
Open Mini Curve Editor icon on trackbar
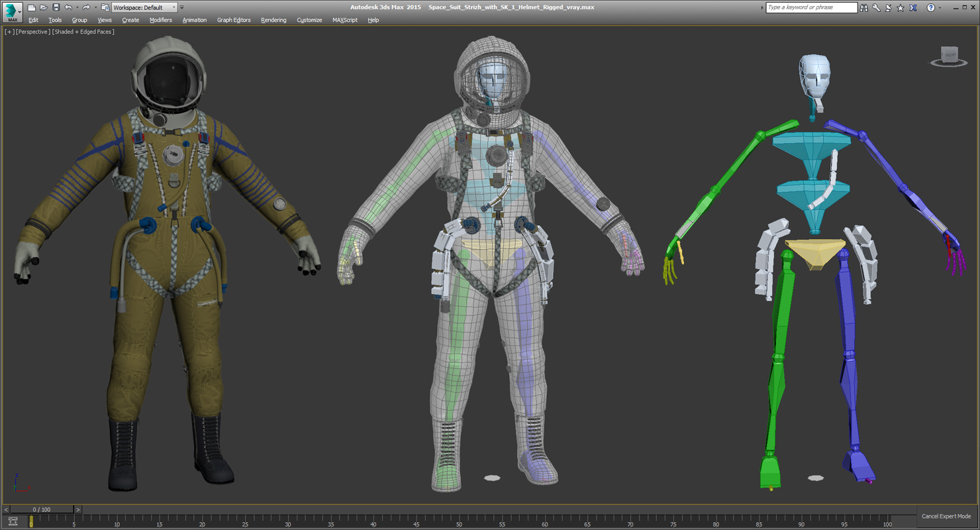(13, 521)
